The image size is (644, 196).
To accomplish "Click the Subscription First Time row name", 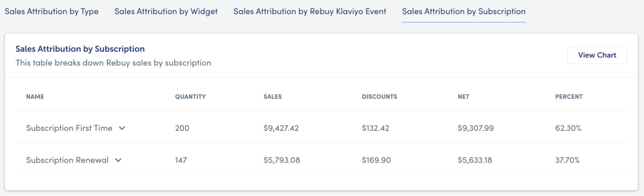I will tap(69, 128).
